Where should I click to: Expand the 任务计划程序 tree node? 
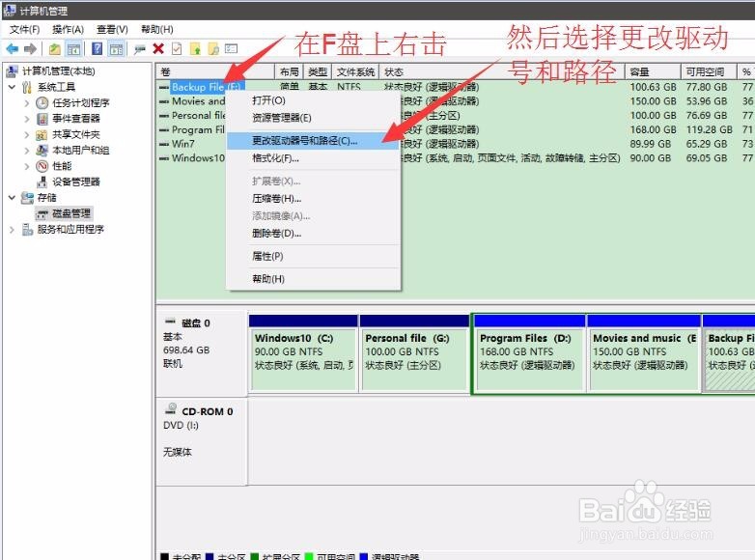coord(27,102)
